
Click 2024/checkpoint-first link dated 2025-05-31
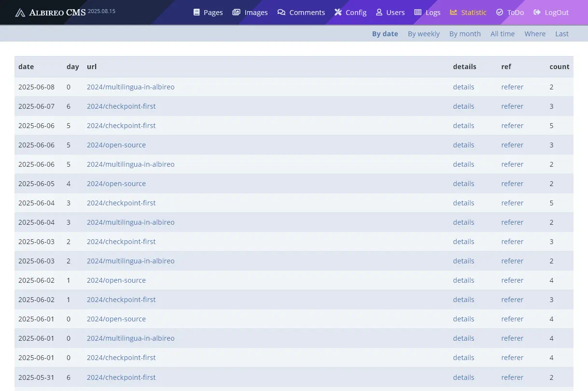(x=121, y=377)
